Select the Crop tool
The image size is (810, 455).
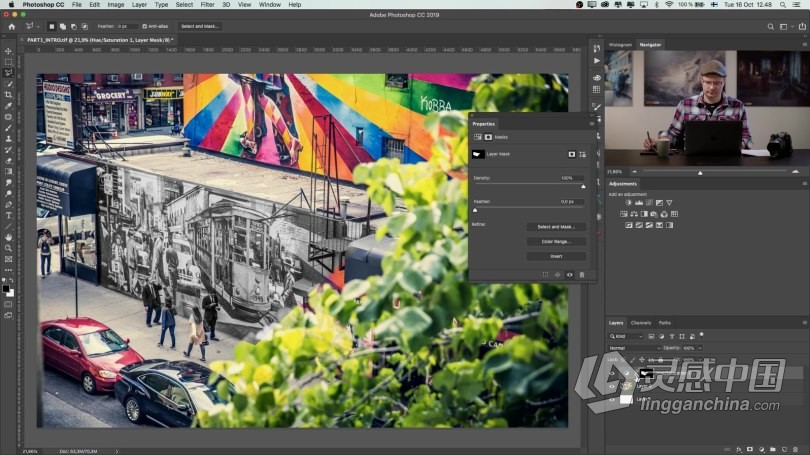pos(8,95)
